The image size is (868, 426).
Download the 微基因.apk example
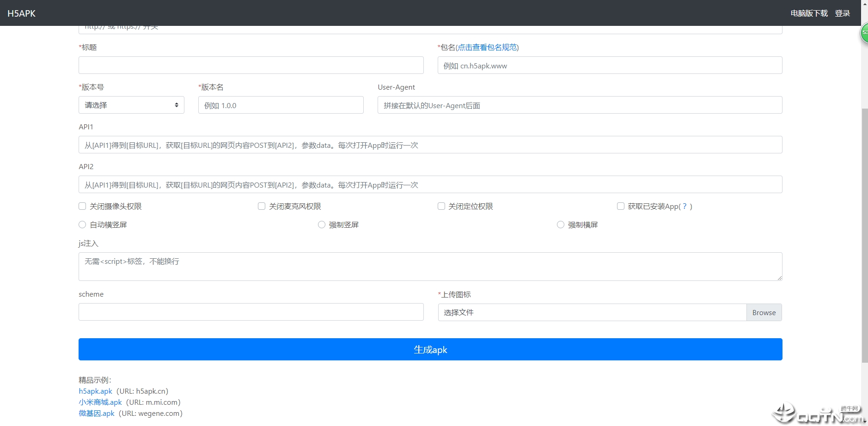97,413
